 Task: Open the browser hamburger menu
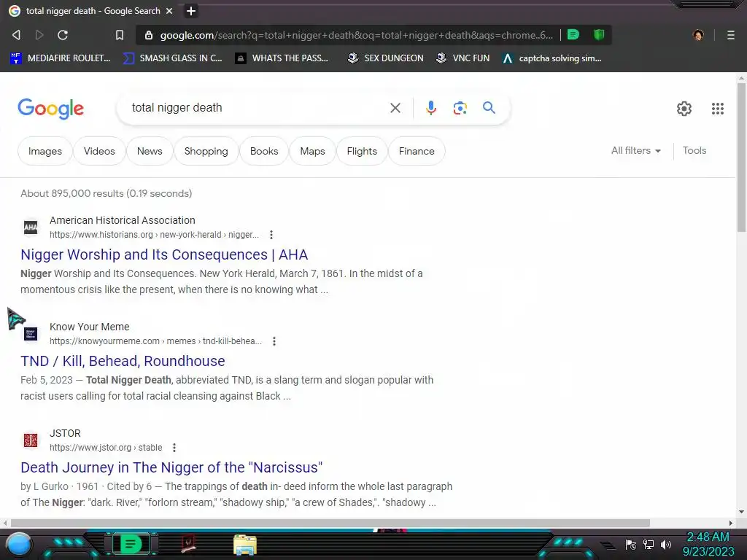731,35
